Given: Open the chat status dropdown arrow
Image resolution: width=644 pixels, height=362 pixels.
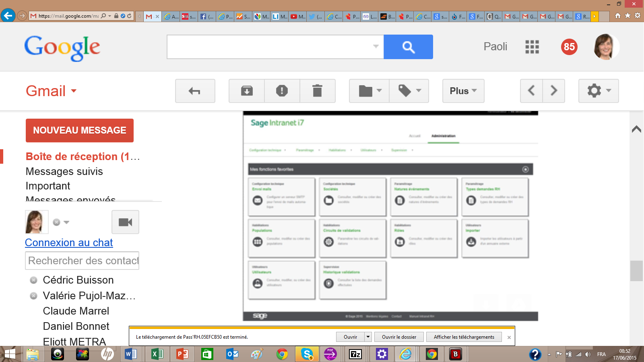Looking at the screenshot, I should [66, 222].
